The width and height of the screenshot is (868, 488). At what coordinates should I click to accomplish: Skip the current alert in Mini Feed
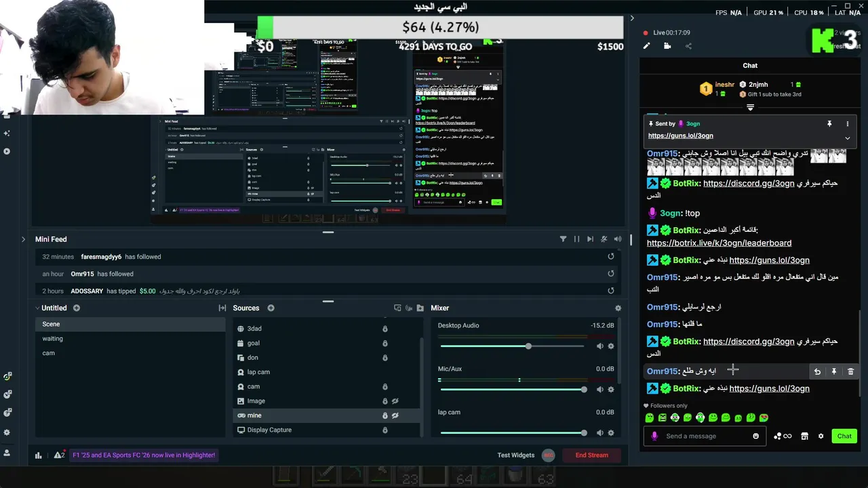tap(590, 239)
